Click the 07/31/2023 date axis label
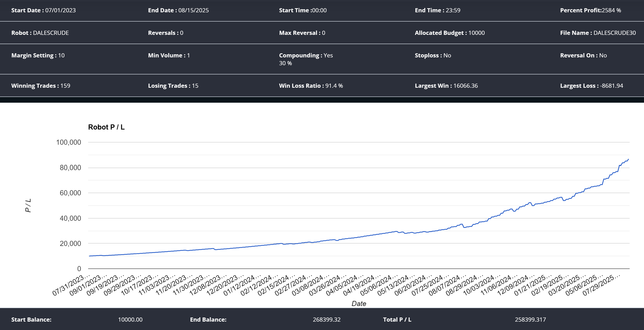 pos(71,285)
